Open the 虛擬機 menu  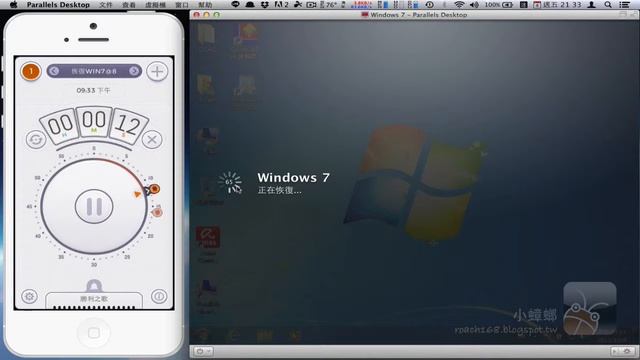156,5
